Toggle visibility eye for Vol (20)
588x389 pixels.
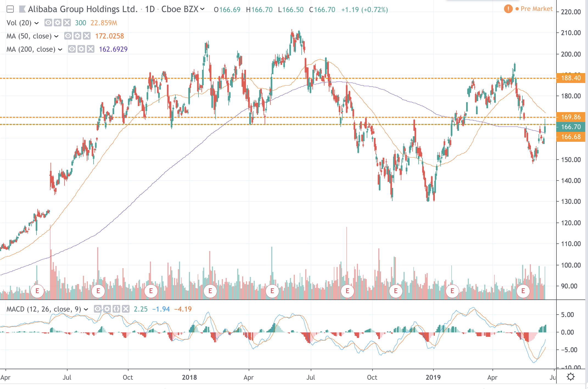[48, 23]
